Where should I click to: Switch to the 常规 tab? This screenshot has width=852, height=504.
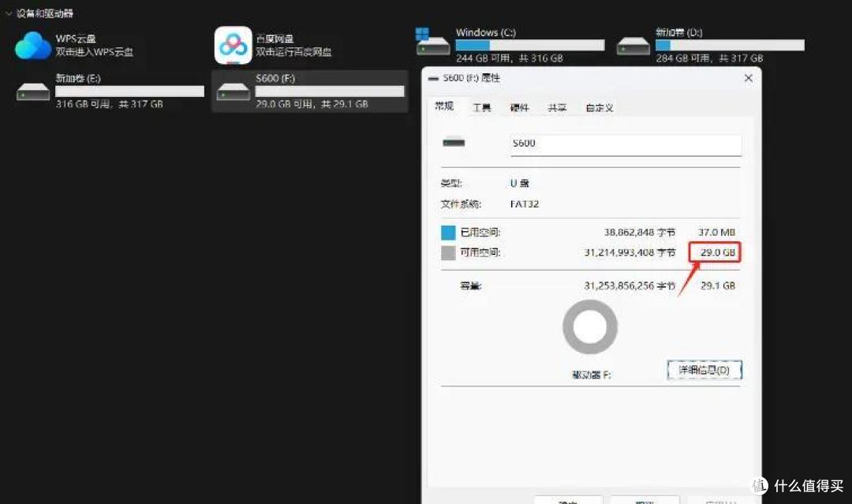(x=444, y=106)
